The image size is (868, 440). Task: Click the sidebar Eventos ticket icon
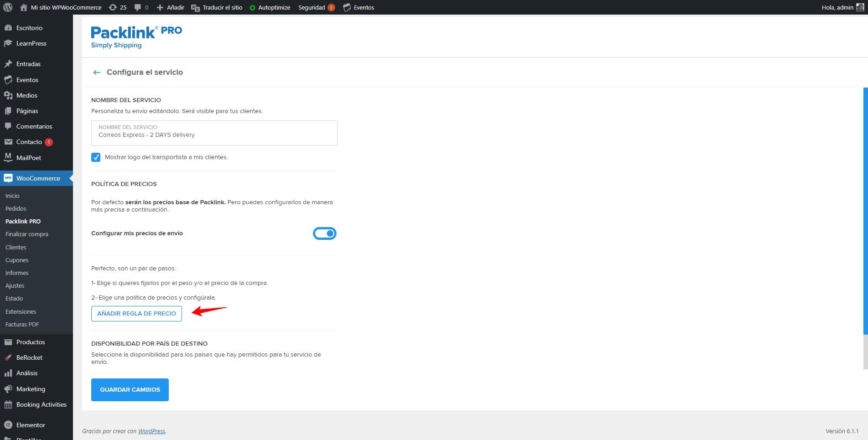point(8,80)
